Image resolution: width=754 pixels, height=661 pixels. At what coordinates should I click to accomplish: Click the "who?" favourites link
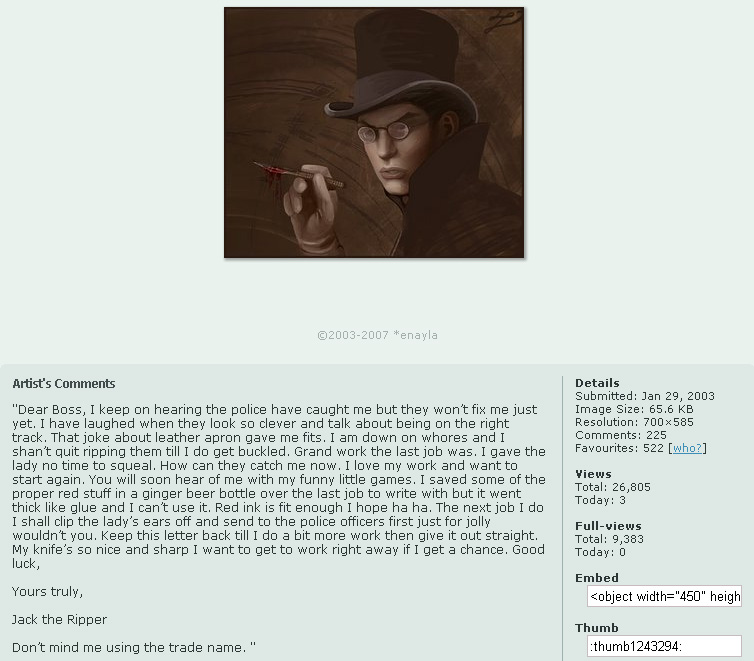(687, 448)
